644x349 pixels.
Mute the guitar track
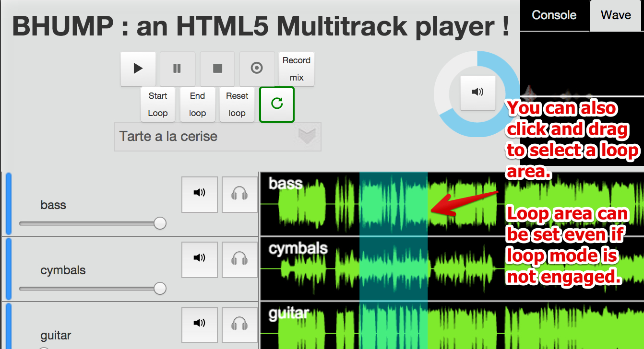[x=200, y=325]
